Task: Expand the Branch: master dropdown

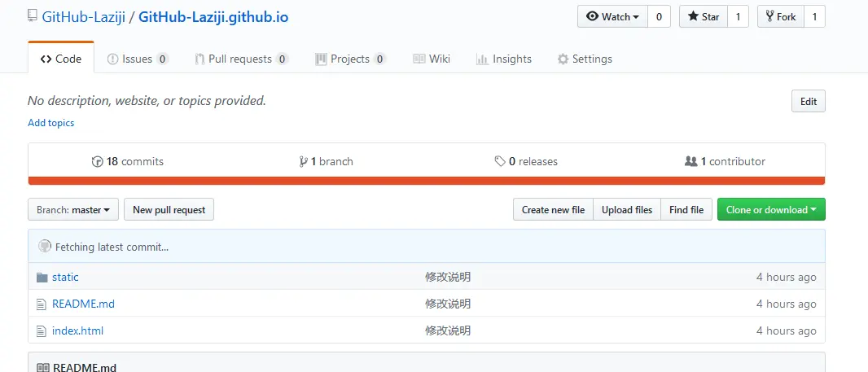Action: coord(73,210)
